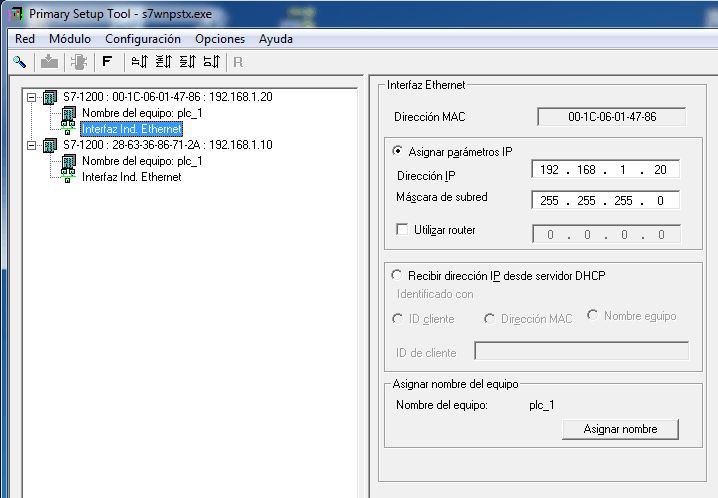
Task: Click the ID de cliente text field
Action: click(x=582, y=351)
